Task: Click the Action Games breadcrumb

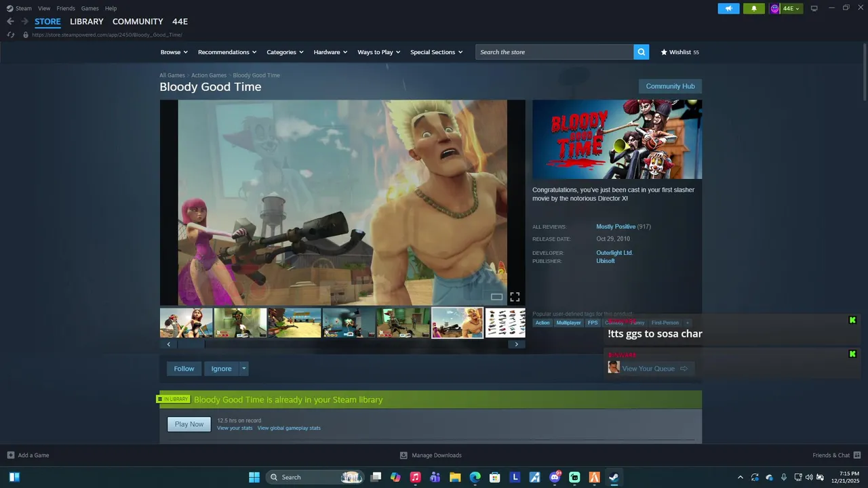Action: [x=209, y=75]
